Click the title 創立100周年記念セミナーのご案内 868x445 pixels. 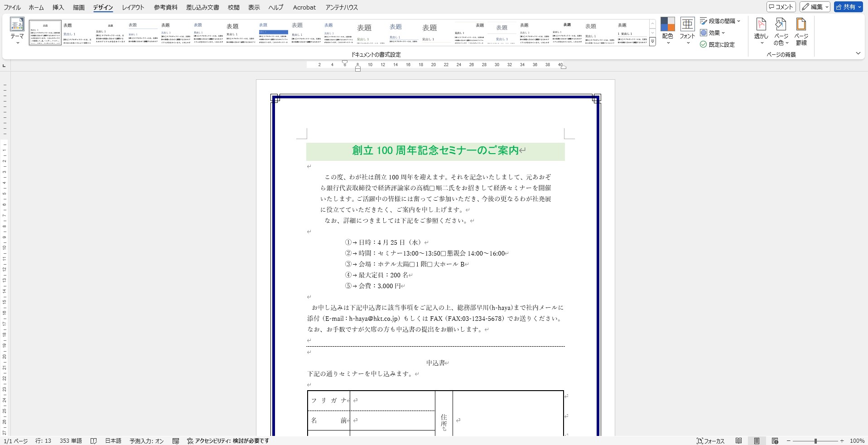click(x=435, y=150)
